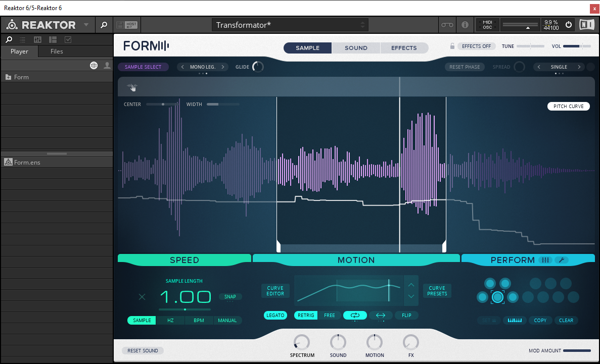Enable the Snap option under Speed

click(x=230, y=297)
